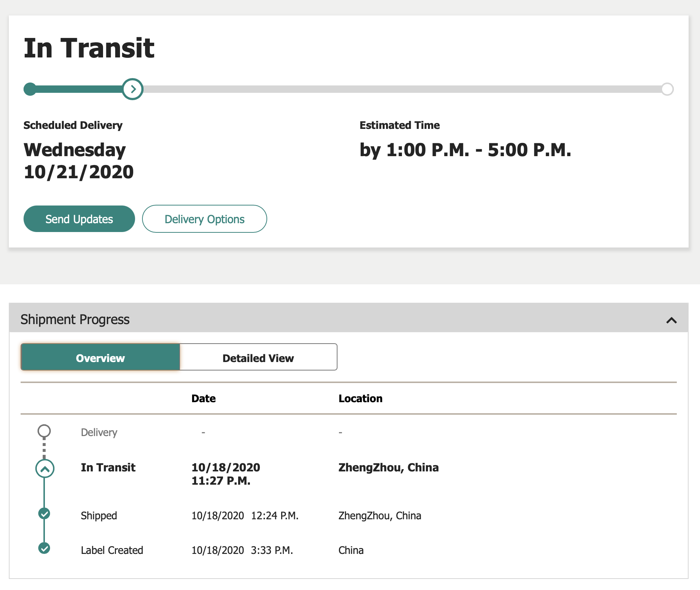Switch to the Overview tab
The height and width of the screenshot is (590, 700).
pyautogui.click(x=100, y=357)
